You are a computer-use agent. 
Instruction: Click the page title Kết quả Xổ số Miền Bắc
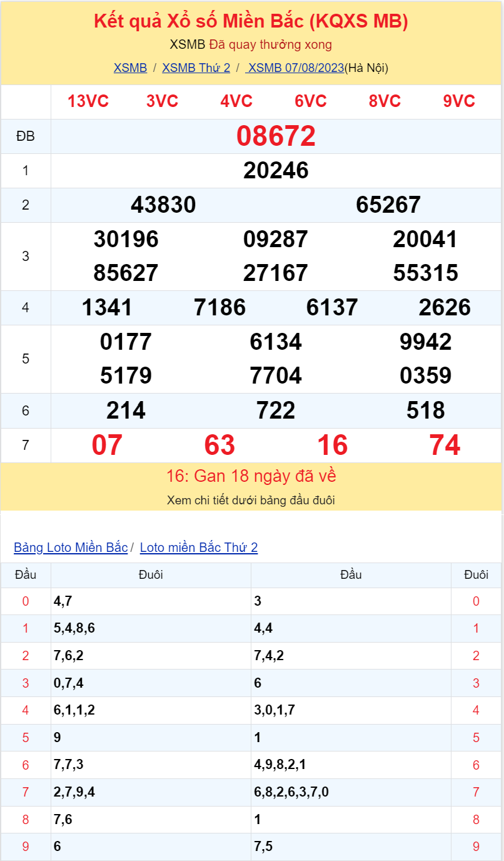(x=252, y=21)
